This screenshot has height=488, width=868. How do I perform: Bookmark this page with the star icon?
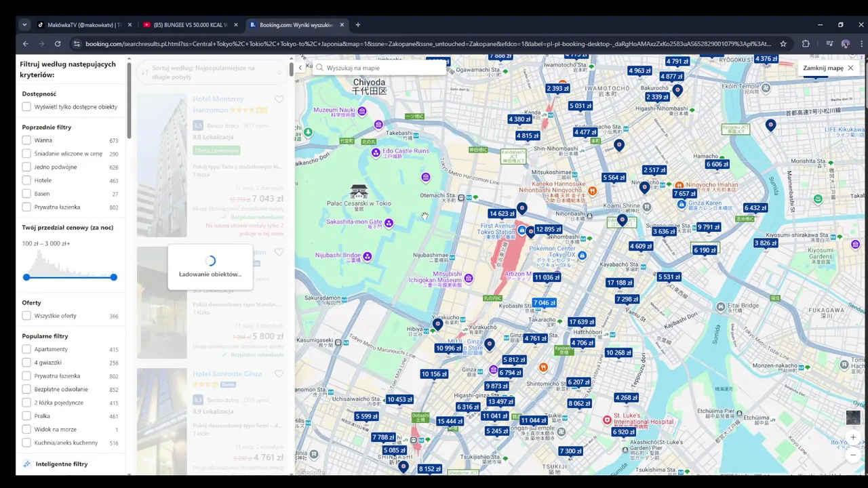pyautogui.click(x=783, y=43)
